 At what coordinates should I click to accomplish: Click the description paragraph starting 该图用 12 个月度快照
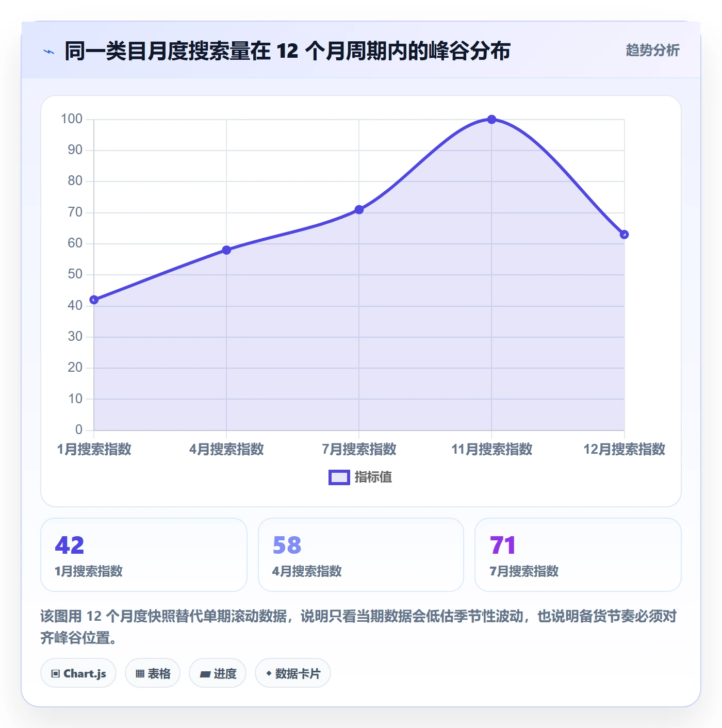click(358, 627)
